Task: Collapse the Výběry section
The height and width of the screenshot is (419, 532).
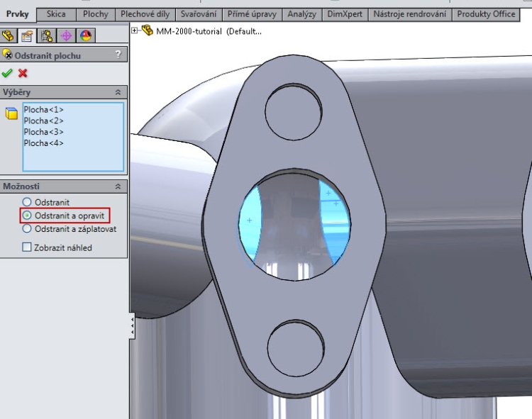Action: tap(118, 92)
